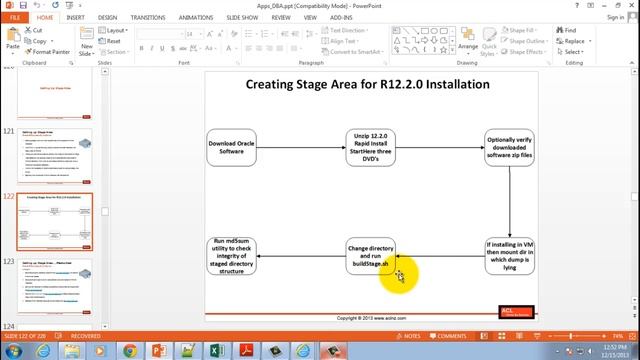Toggle text Shadow formatting
640x360 pixels.
tap(173, 48)
